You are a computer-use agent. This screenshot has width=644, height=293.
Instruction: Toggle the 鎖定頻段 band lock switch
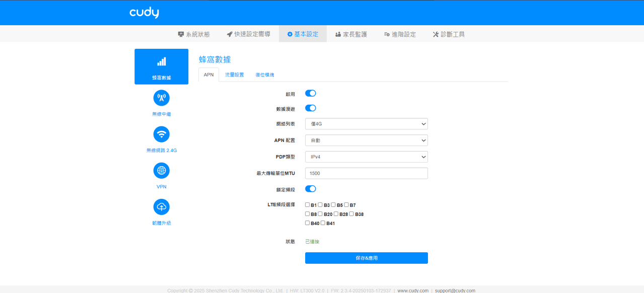[x=311, y=189]
